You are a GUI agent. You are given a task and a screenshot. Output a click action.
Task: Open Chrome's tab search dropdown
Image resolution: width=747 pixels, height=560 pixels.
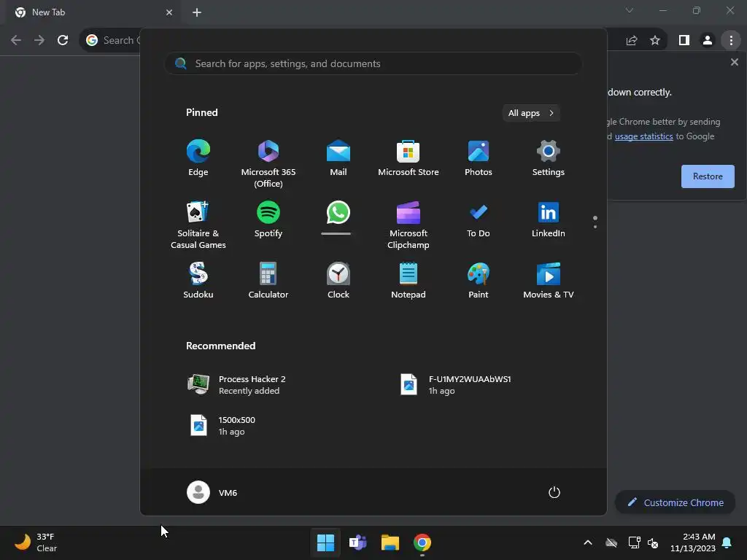[x=630, y=10]
